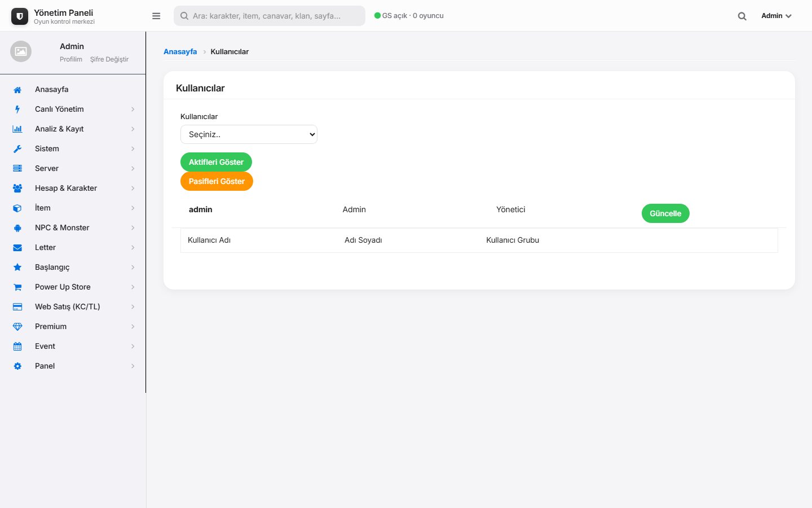Click the Canlı Yönetim lightning bolt icon
Image resolution: width=812 pixels, height=508 pixels.
click(x=17, y=110)
